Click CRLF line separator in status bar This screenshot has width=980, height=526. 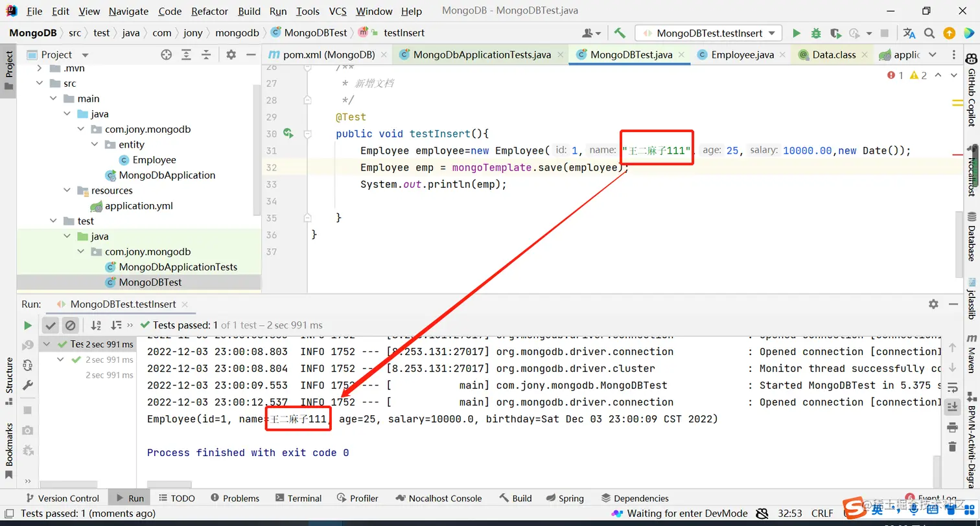822,513
